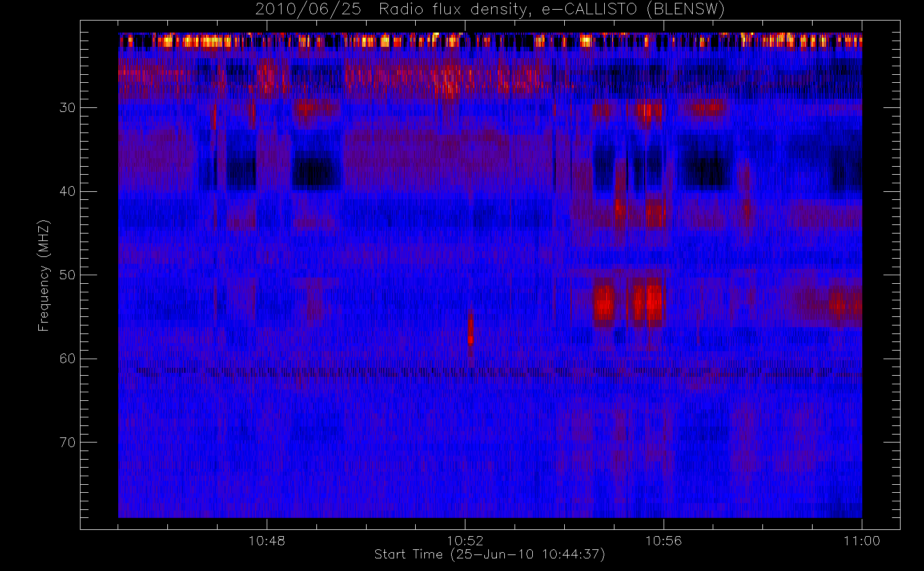The width and height of the screenshot is (924, 571).
Task: Select the 10:52 time tick label
Action: pos(465,541)
